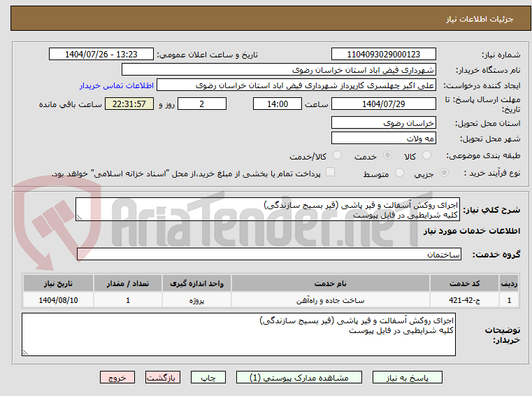Click the ساعت باقی مانده label
532x396 pixels.
(70, 104)
